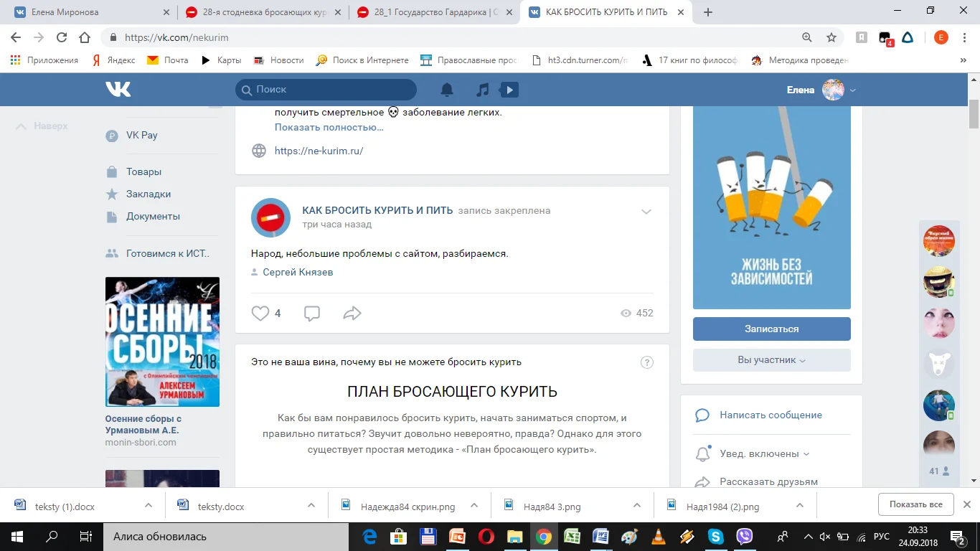Screen dimensions: 980x551
Task: Select 'Закладки' in the left sidebar
Action: point(149,194)
